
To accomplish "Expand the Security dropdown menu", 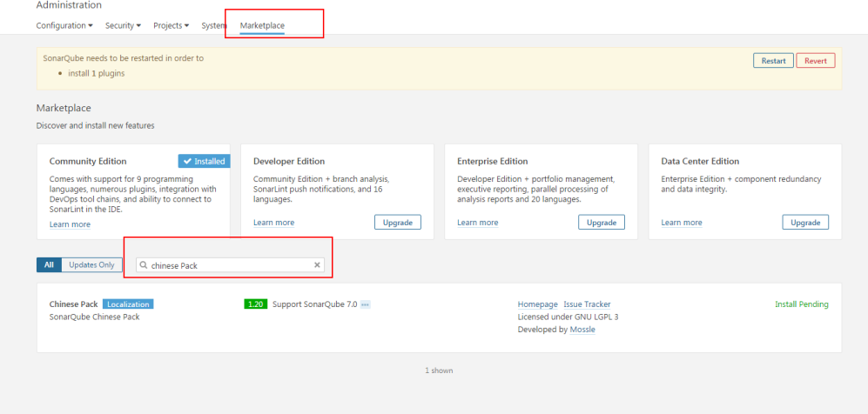I will [x=123, y=25].
